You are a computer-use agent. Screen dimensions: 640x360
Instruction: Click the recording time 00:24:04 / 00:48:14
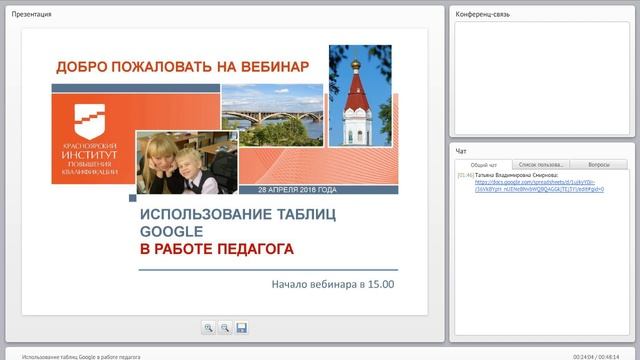596,357
